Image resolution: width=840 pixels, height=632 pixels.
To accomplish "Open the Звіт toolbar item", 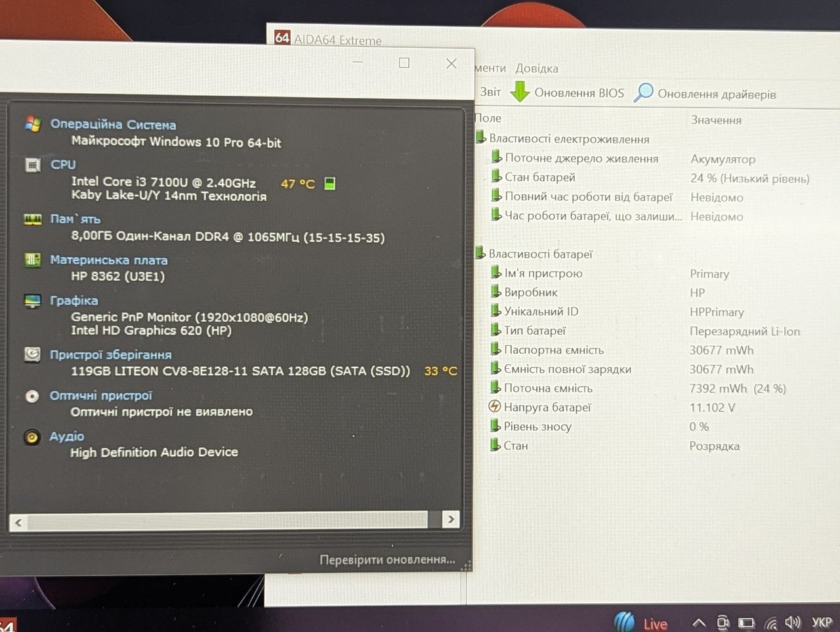I will tap(490, 92).
